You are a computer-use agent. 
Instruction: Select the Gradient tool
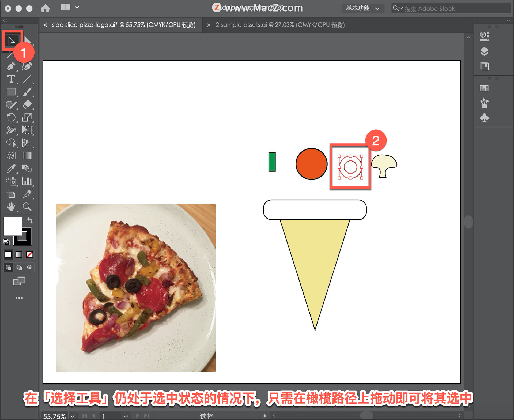pyautogui.click(x=27, y=156)
